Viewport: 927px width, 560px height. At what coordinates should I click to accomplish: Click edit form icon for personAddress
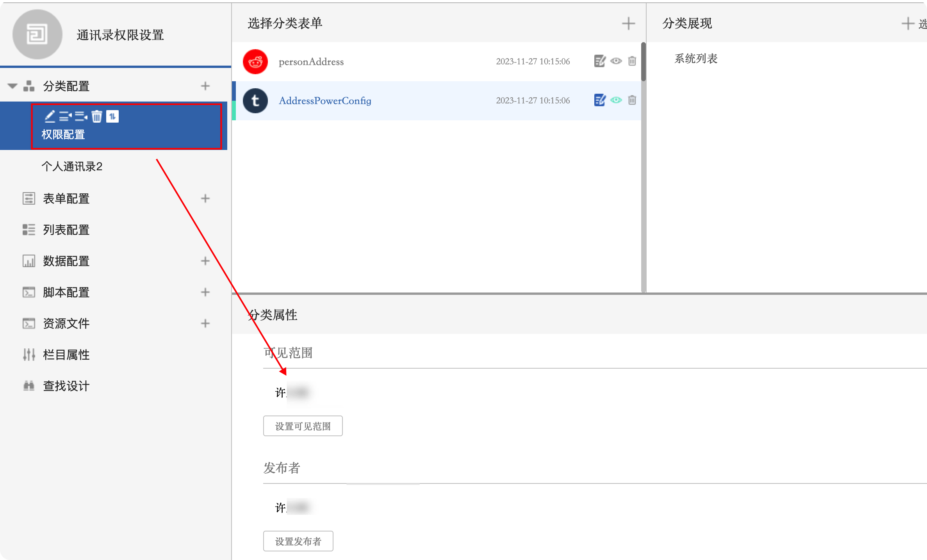(599, 61)
